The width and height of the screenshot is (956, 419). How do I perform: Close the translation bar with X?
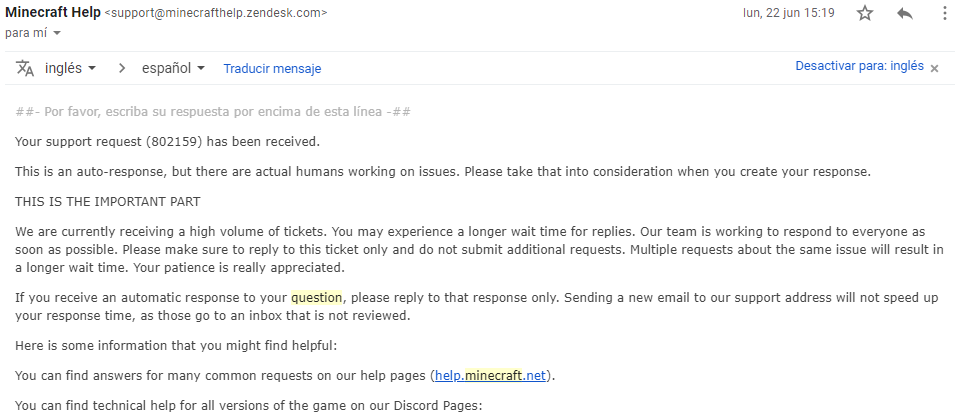tap(934, 69)
